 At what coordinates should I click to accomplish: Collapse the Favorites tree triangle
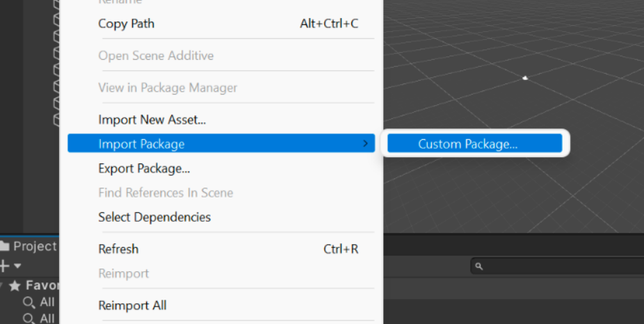[3, 286]
